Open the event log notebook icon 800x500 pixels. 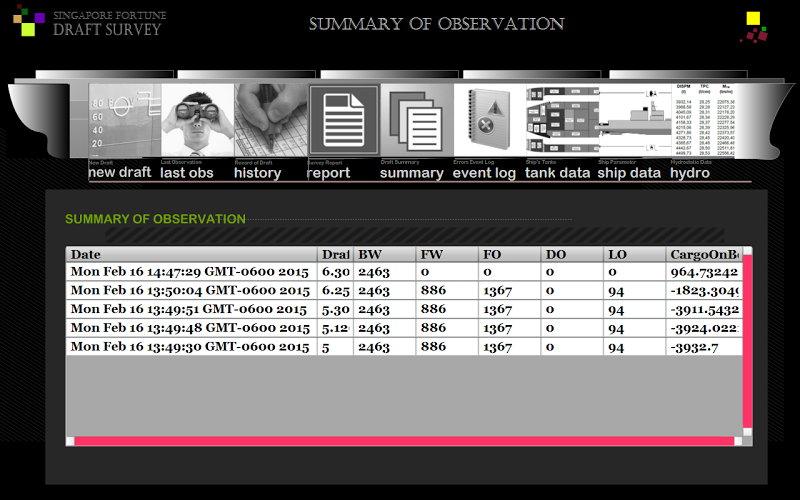[490, 120]
